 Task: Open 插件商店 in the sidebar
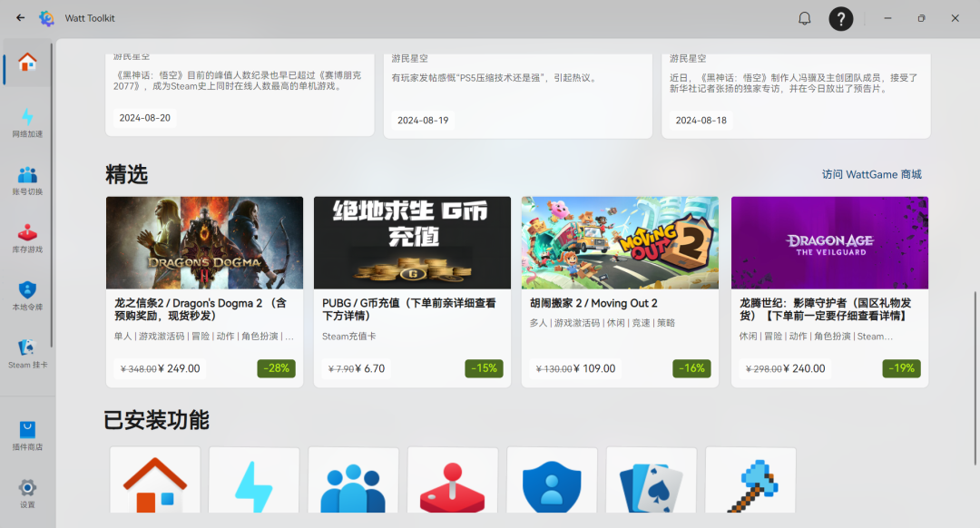pos(27,436)
